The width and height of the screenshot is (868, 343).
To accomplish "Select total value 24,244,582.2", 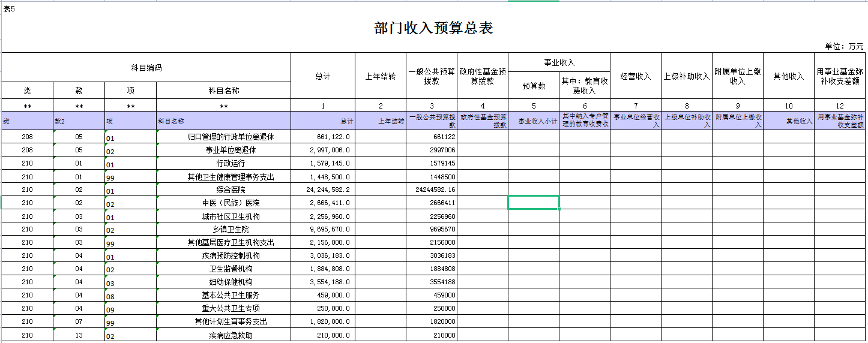I will pyautogui.click(x=323, y=189).
